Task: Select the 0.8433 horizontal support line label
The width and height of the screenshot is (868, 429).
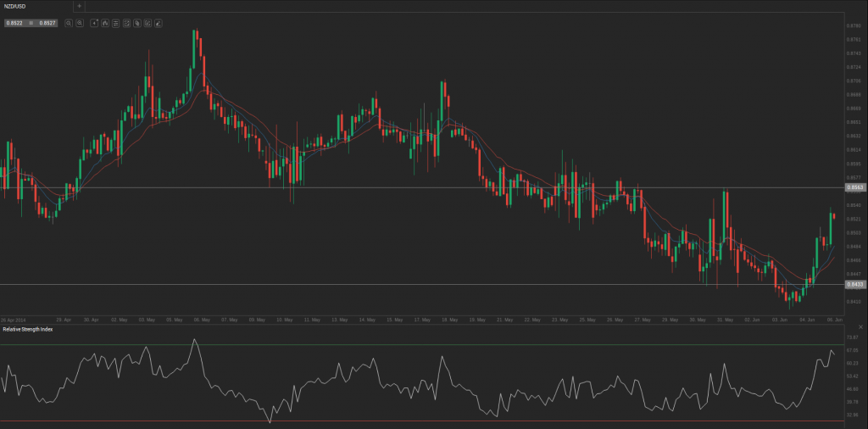Action: pos(854,285)
